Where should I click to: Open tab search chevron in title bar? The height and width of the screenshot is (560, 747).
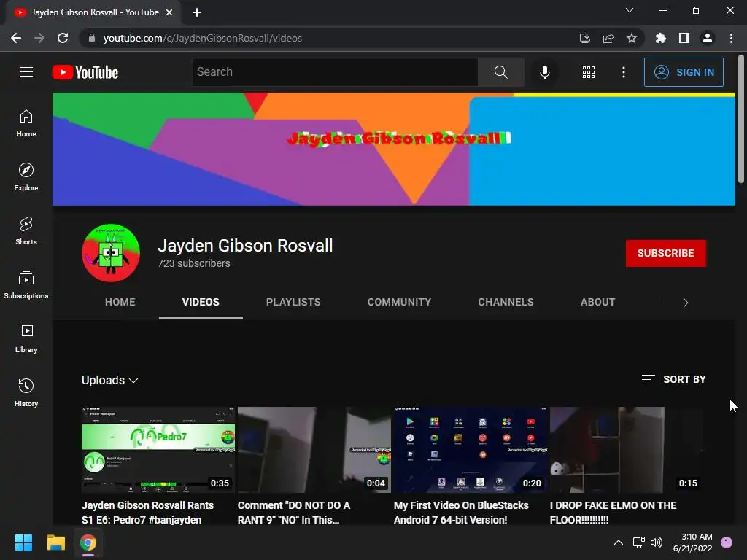pyautogui.click(x=630, y=10)
